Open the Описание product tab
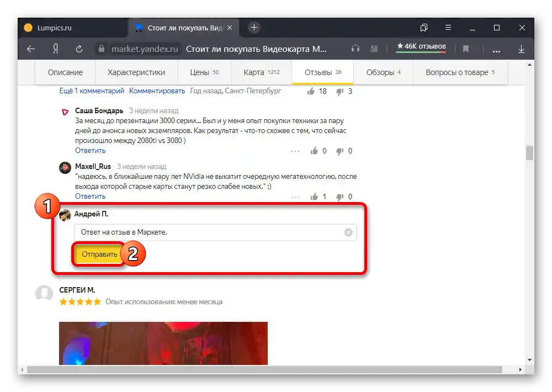Image resolution: width=552 pixels, height=392 pixels. click(x=65, y=72)
